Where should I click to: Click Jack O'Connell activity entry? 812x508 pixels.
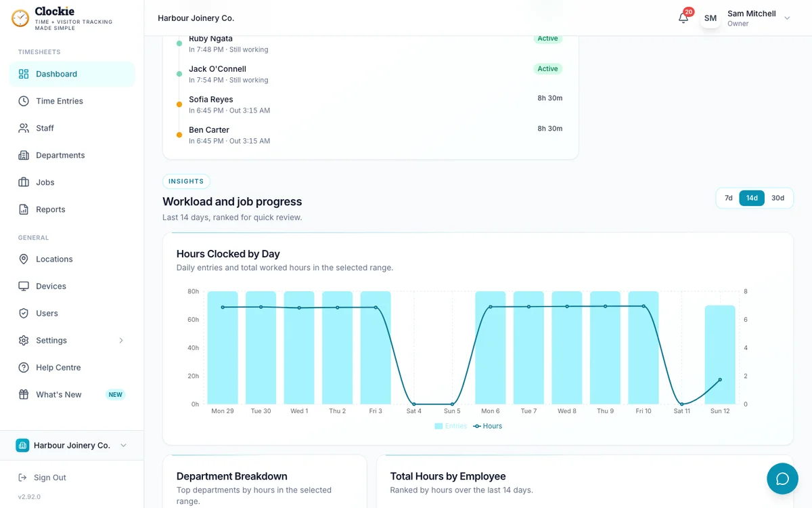tap(370, 74)
